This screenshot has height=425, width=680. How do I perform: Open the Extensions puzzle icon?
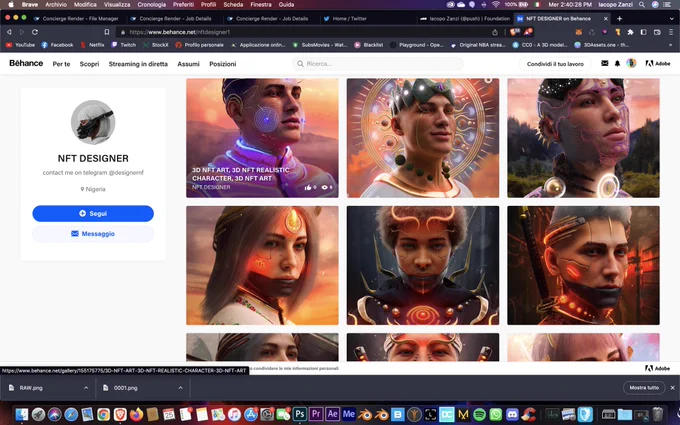pyautogui.click(x=630, y=32)
